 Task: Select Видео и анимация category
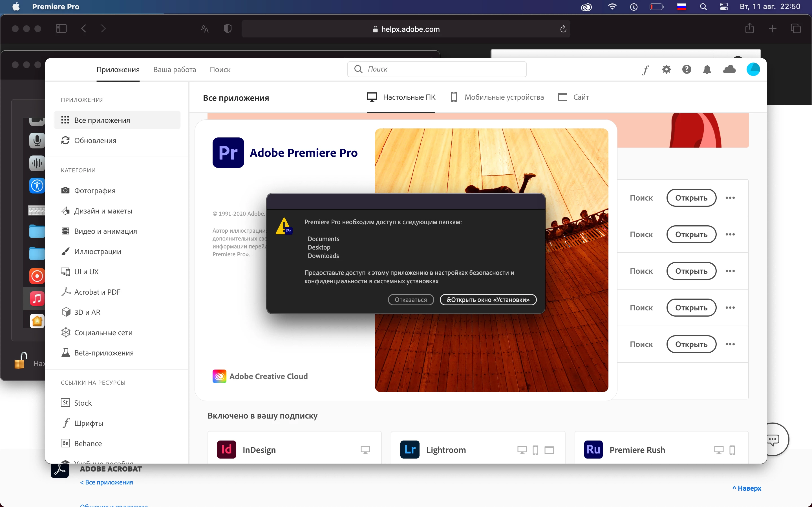point(105,231)
